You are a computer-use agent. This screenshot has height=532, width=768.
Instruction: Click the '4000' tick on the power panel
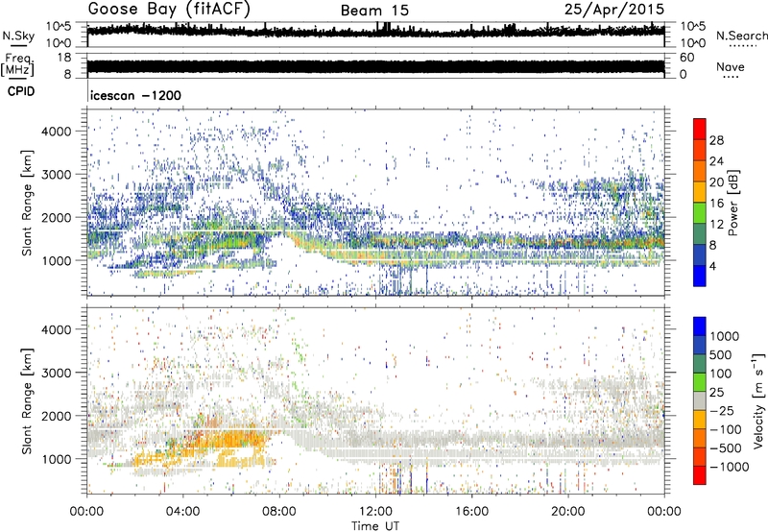click(56, 132)
